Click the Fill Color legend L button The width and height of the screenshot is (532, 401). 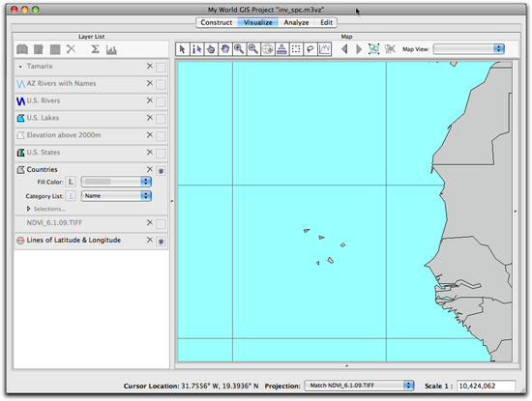point(71,182)
